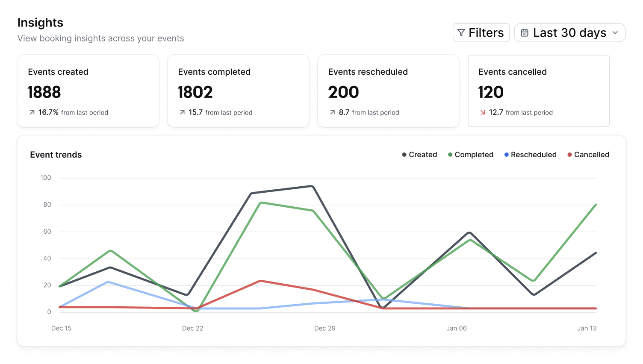The width and height of the screenshot is (643, 364).
Task: Toggle the Completed series in chart legend
Action: [x=470, y=155]
